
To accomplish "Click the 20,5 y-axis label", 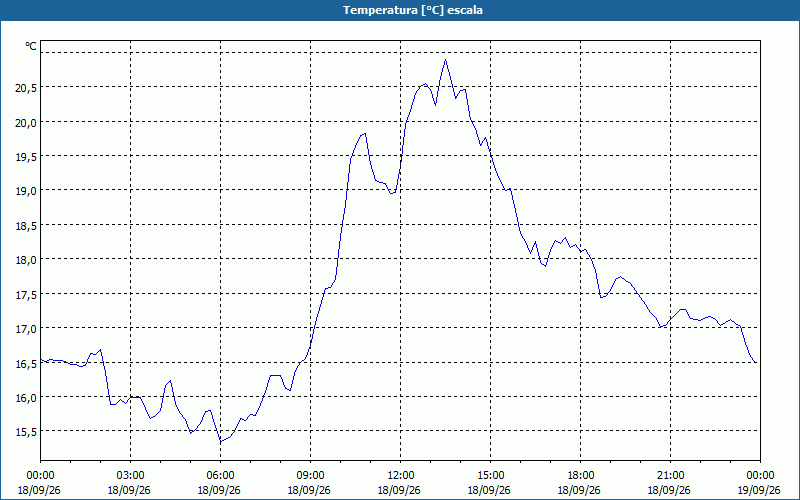I will coord(26,88).
